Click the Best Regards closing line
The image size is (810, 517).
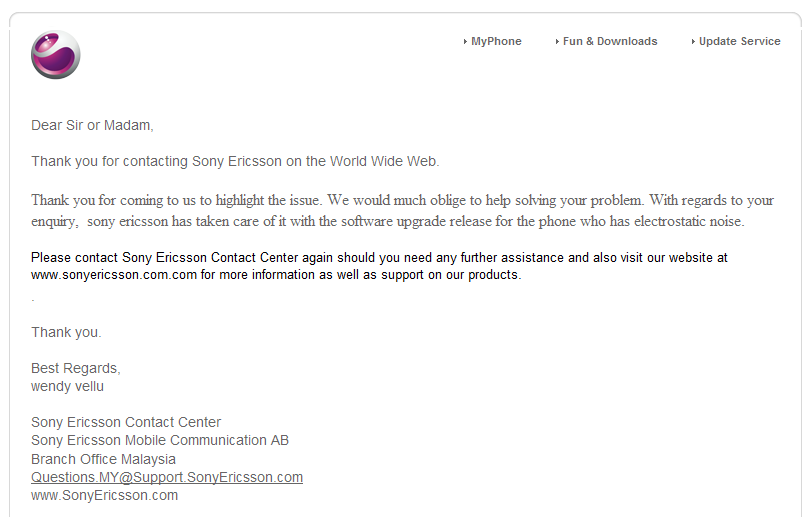[76, 368]
